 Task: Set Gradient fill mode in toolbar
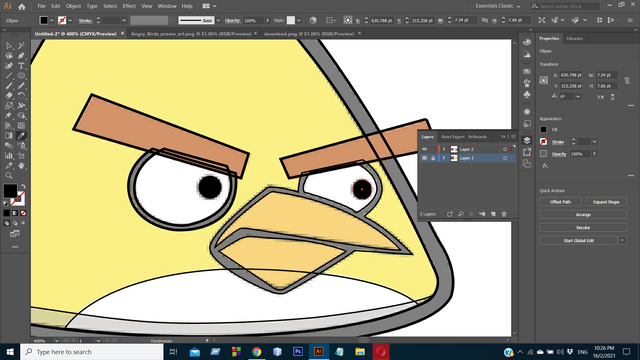tap(15, 213)
